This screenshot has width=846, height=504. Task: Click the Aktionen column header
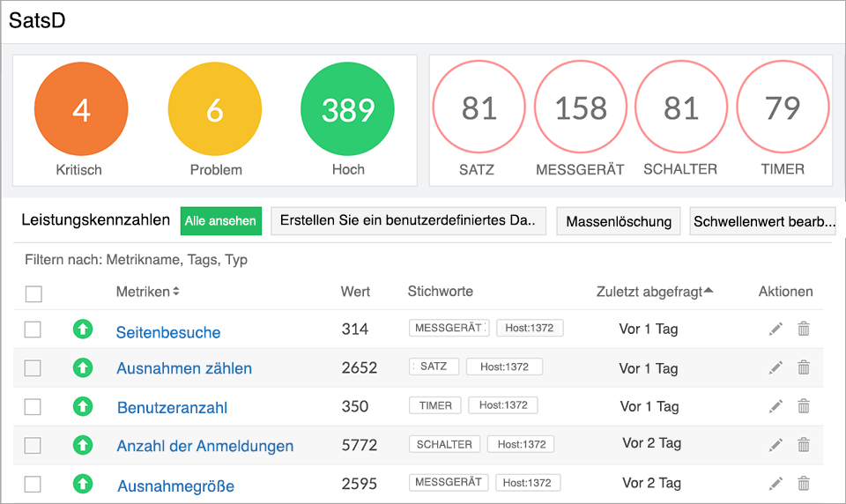pos(785,292)
